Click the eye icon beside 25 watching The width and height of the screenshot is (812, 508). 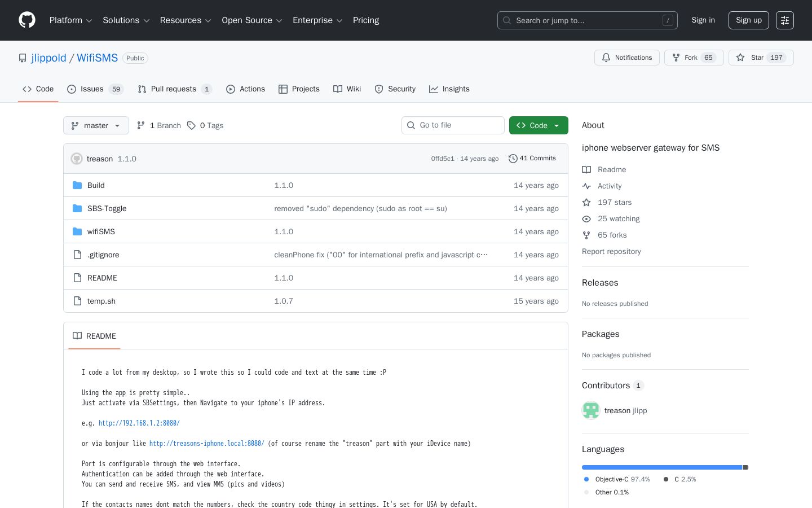(x=586, y=218)
